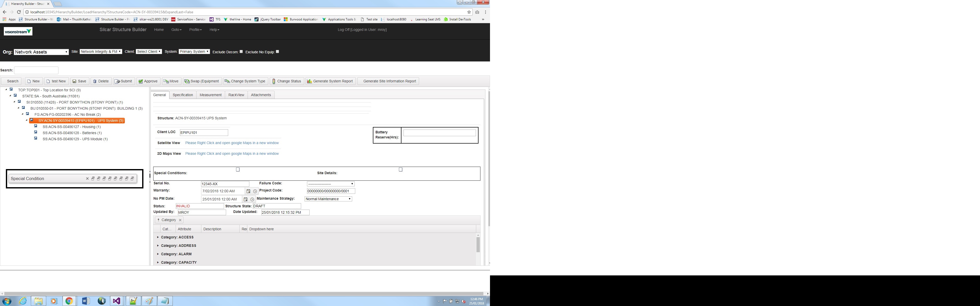Tick the Site Details checkbox

[400, 170]
